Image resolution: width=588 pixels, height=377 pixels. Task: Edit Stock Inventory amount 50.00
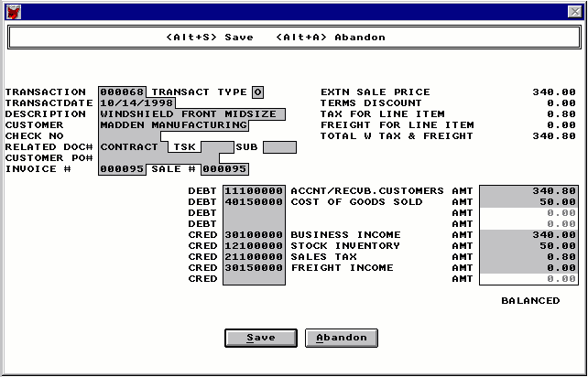point(528,246)
